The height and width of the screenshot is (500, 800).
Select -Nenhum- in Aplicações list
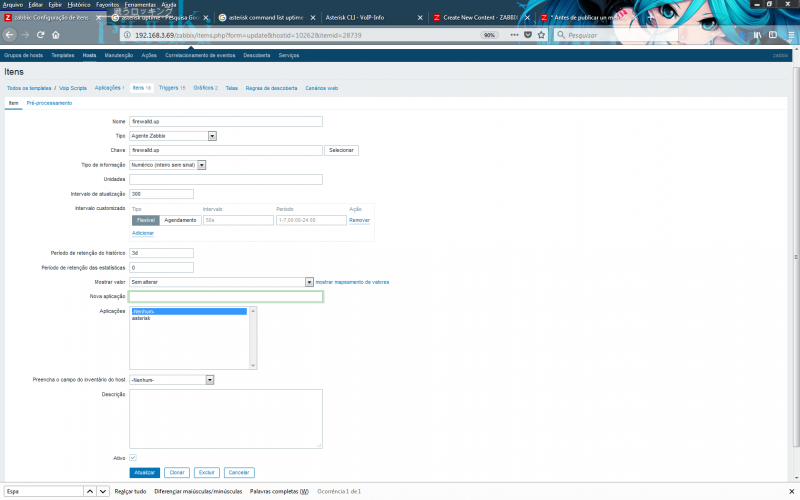coord(189,311)
